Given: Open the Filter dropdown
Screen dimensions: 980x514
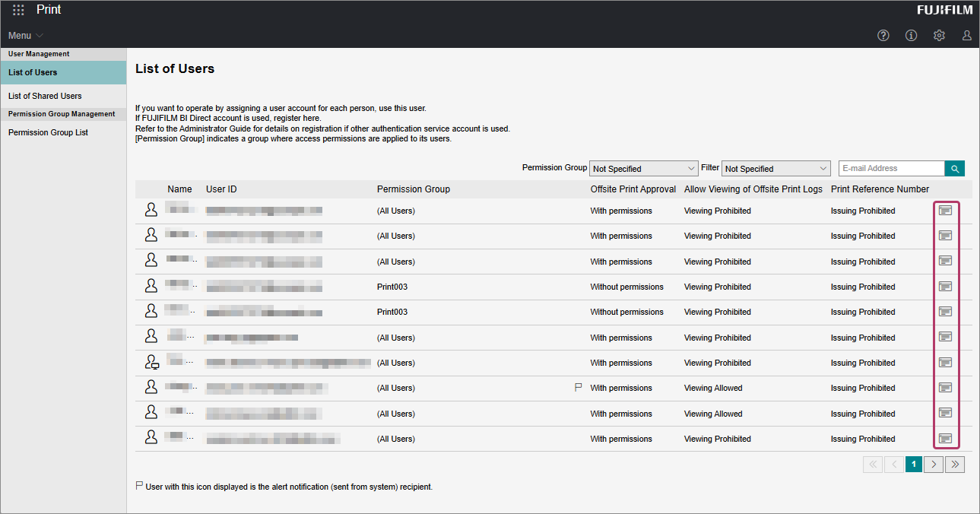Looking at the screenshot, I should click(775, 169).
